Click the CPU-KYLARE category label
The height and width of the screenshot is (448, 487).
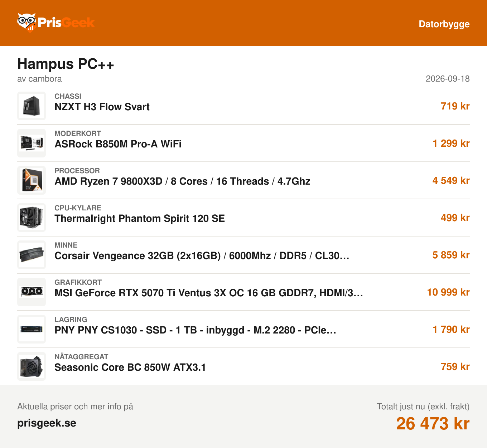(x=78, y=208)
